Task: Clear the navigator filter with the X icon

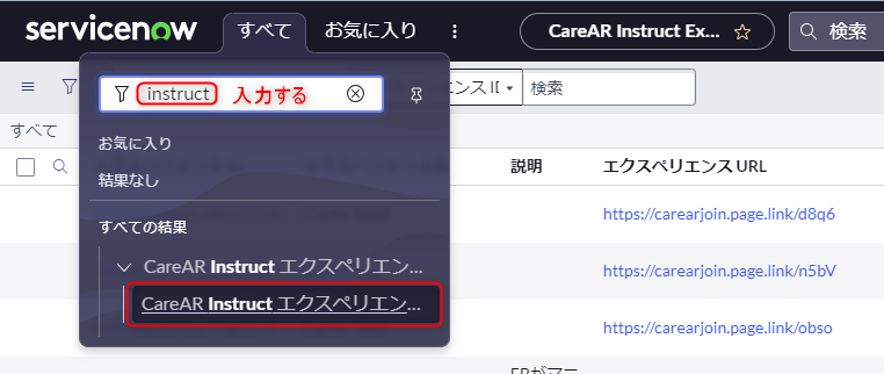Action: pos(355,94)
